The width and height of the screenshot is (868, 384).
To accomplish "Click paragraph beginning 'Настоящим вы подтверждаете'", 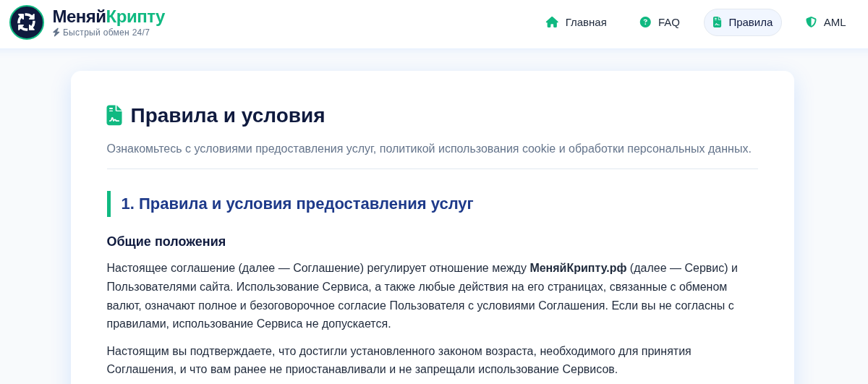I will pos(399,360).
